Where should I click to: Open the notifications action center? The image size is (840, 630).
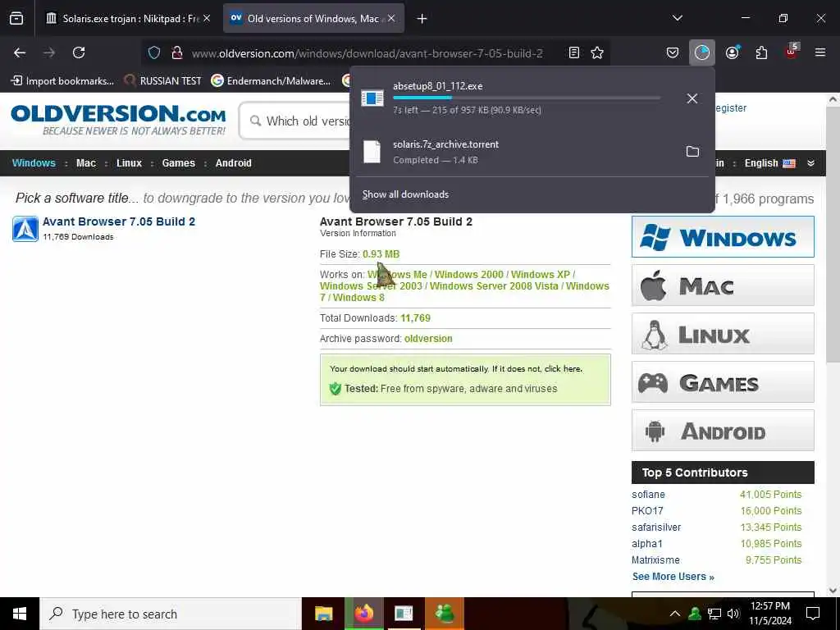pos(813,614)
